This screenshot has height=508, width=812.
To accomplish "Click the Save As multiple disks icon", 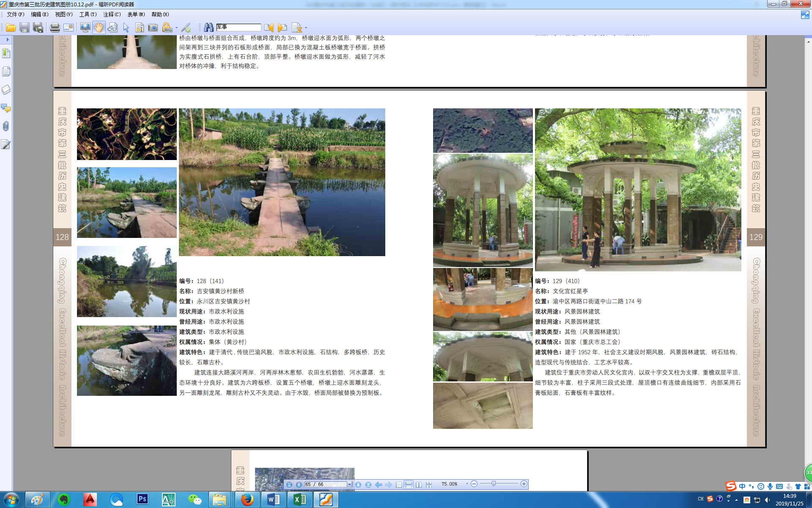I will (x=38, y=28).
